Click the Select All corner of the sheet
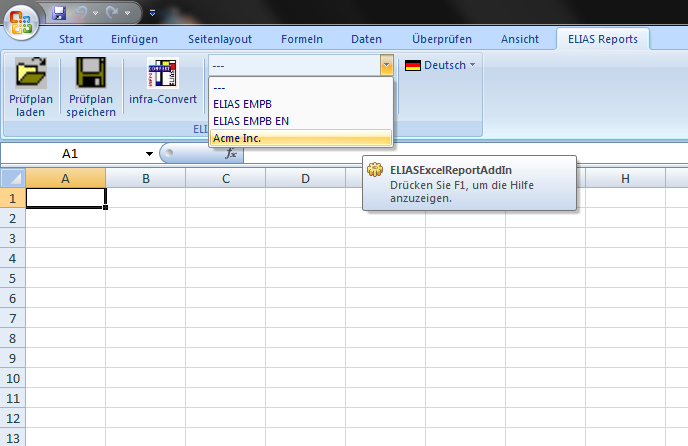This screenshot has height=446, width=688. point(13,178)
